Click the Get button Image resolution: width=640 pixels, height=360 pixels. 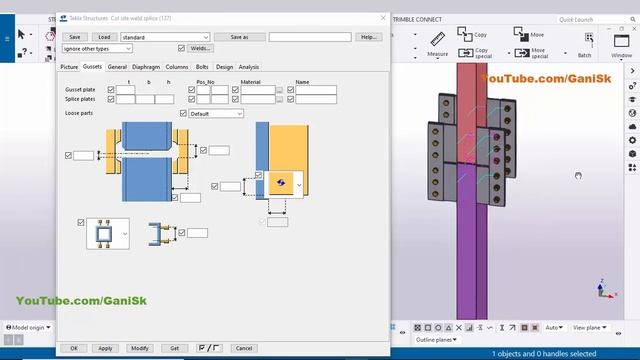[x=174, y=348]
